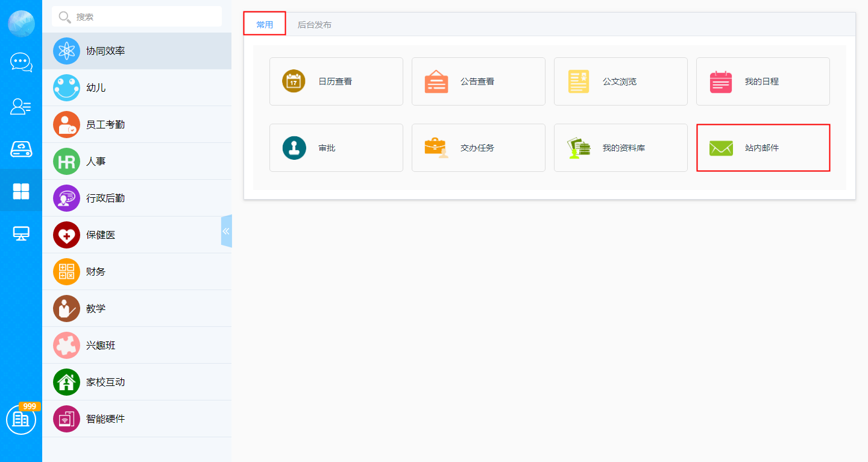
Task: Open the 公文浏览 card
Action: pos(621,81)
